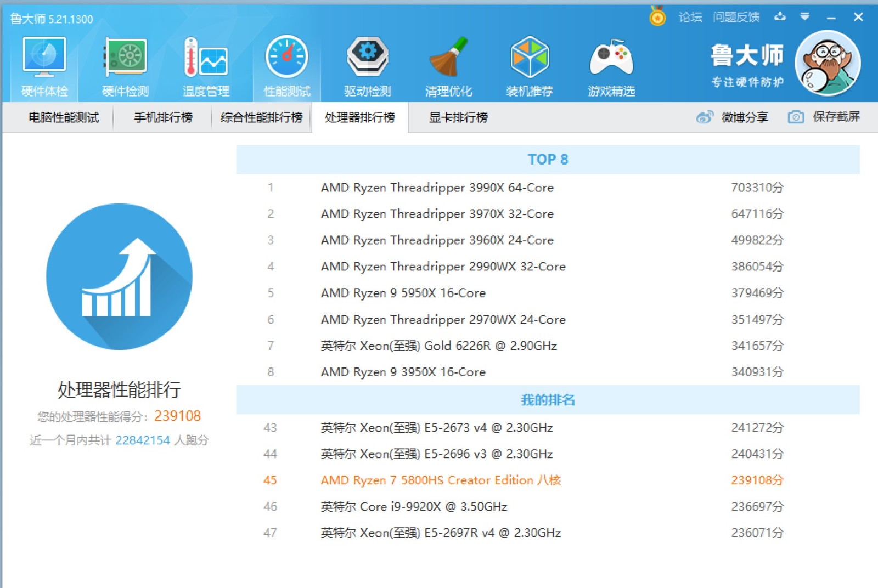Select the Core i9-9920X row
878x588 pixels.
coord(548,506)
